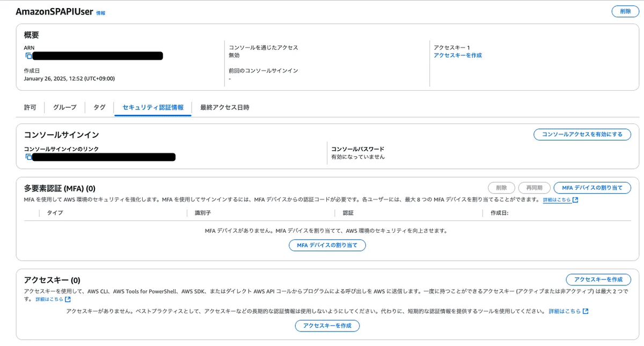Copy the console sign-in link icon

(29, 157)
